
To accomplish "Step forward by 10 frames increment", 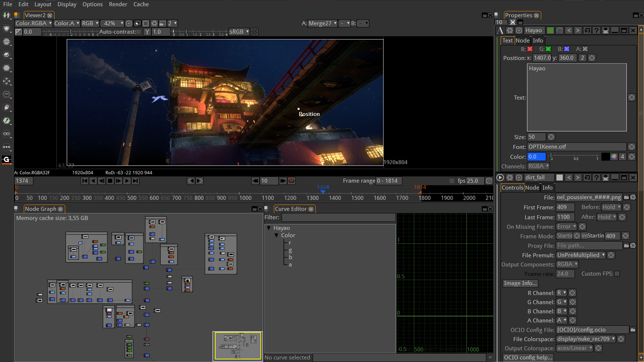I will point(283,181).
